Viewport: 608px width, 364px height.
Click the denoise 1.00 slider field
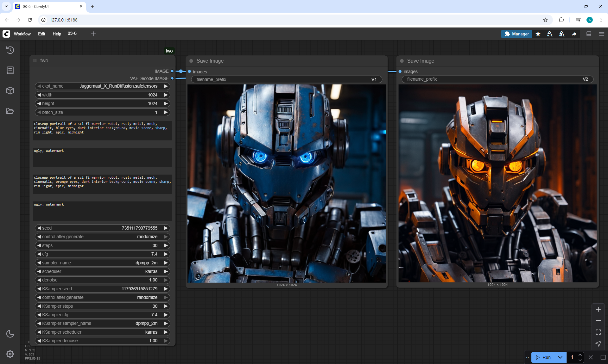(x=102, y=280)
